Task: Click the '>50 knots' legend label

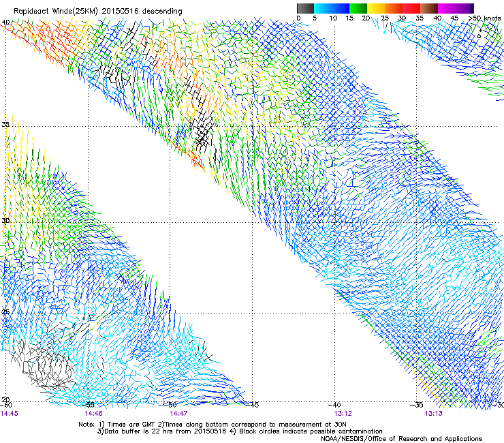Action: point(485,18)
